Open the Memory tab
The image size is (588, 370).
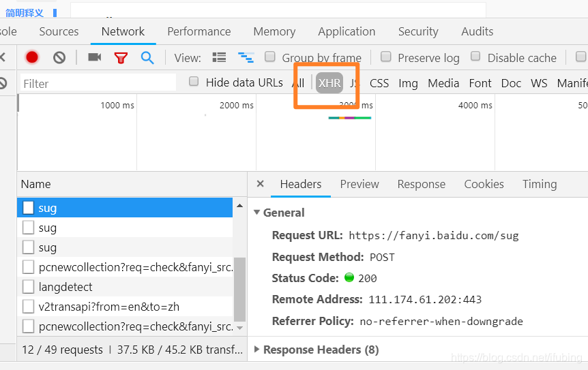[274, 31]
